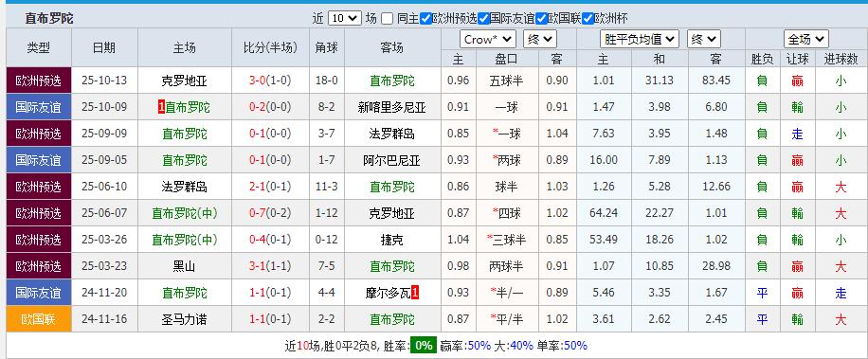Open the 终 dropdown next to 胜平负均值

[x=703, y=39]
